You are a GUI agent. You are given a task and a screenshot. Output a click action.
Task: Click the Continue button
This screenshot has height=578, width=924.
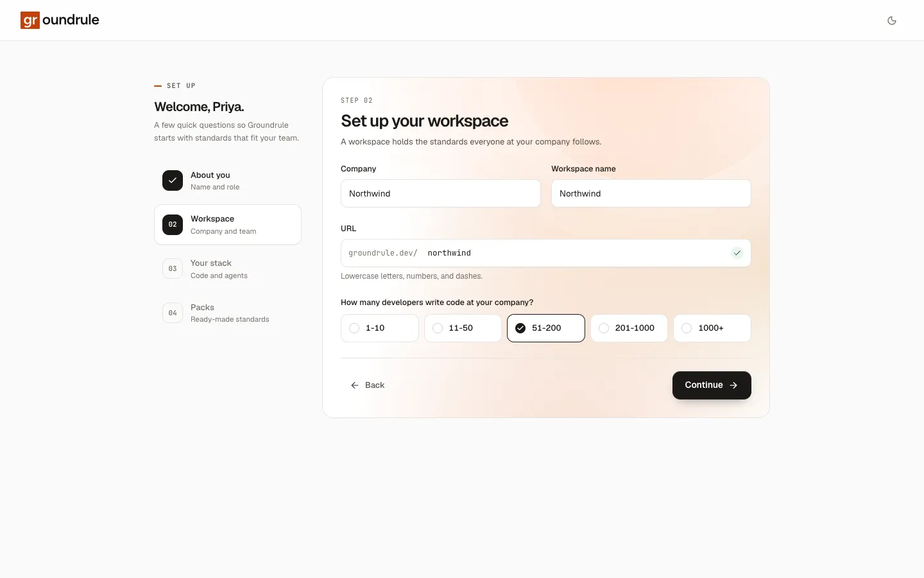click(x=712, y=385)
